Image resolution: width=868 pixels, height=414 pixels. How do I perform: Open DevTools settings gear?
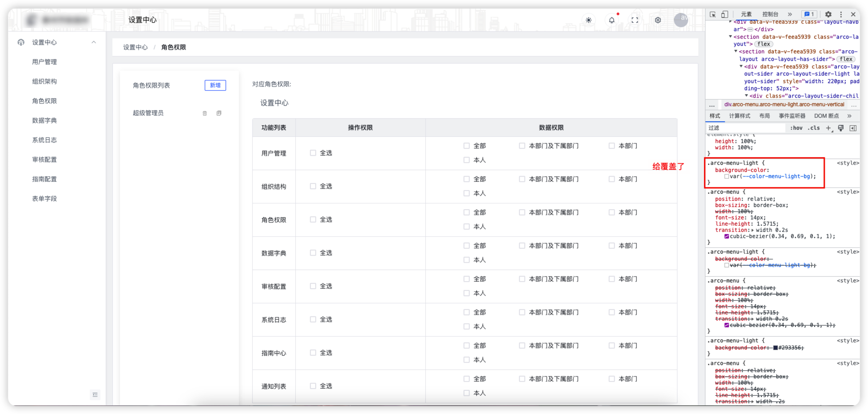pyautogui.click(x=828, y=14)
